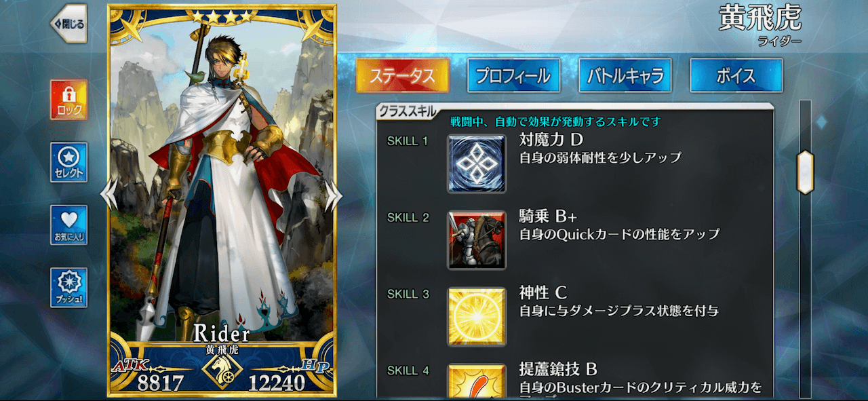Image resolution: width=868 pixels, height=401 pixels.
Task: Toggle the セレクト star button
Action: point(68,162)
